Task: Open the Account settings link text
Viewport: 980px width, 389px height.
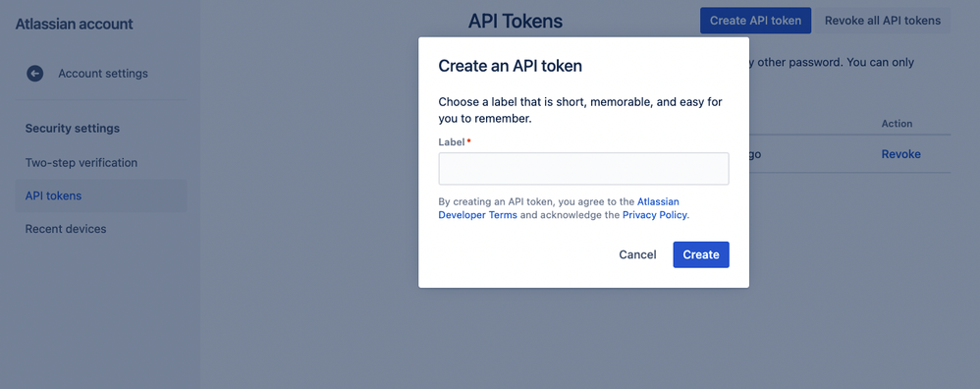Action: [x=103, y=74]
